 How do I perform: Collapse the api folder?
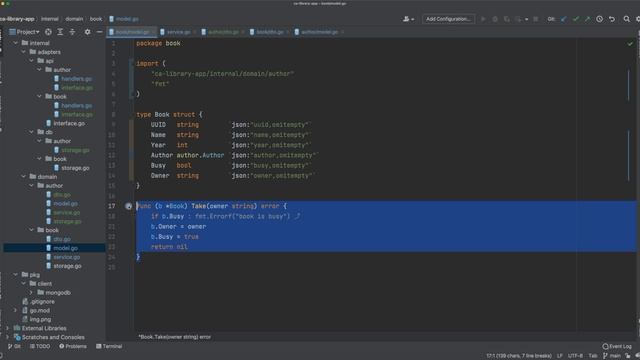point(31,61)
